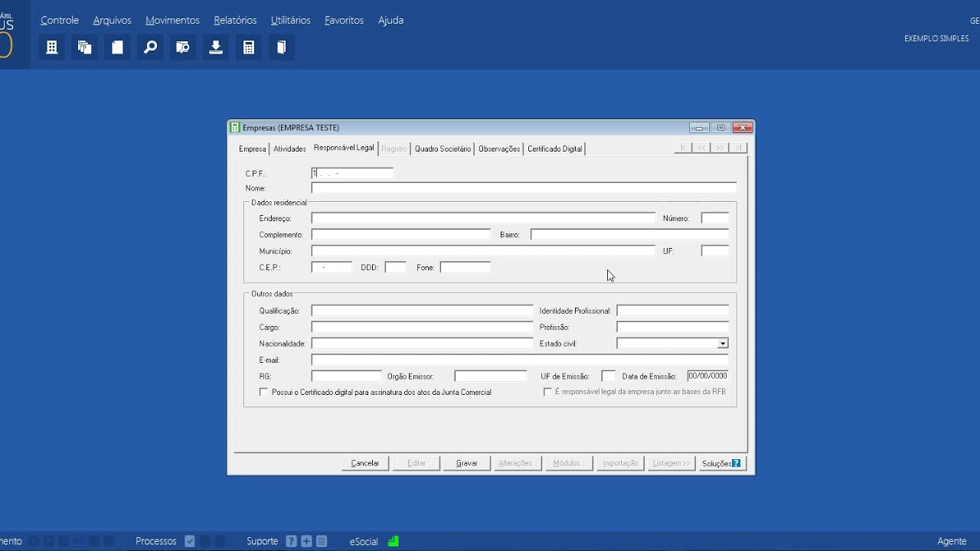Screen dimensions: 980x551
Task: Click into the Endereço field
Action: 483,218
